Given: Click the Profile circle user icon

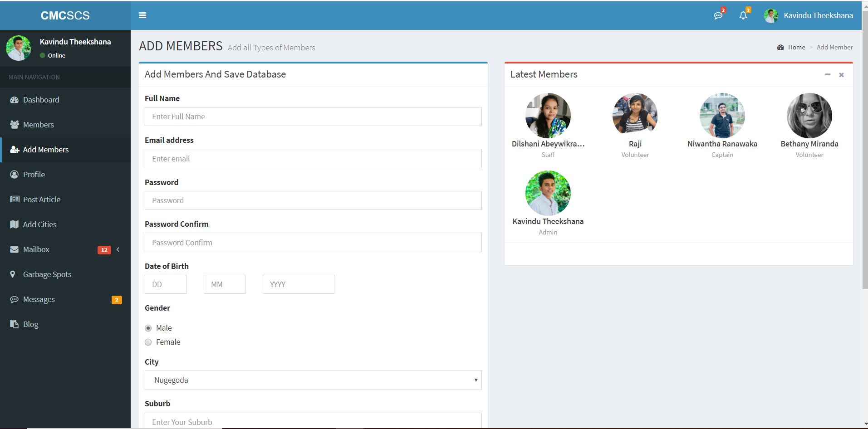Looking at the screenshot, I should pos(15,175).
